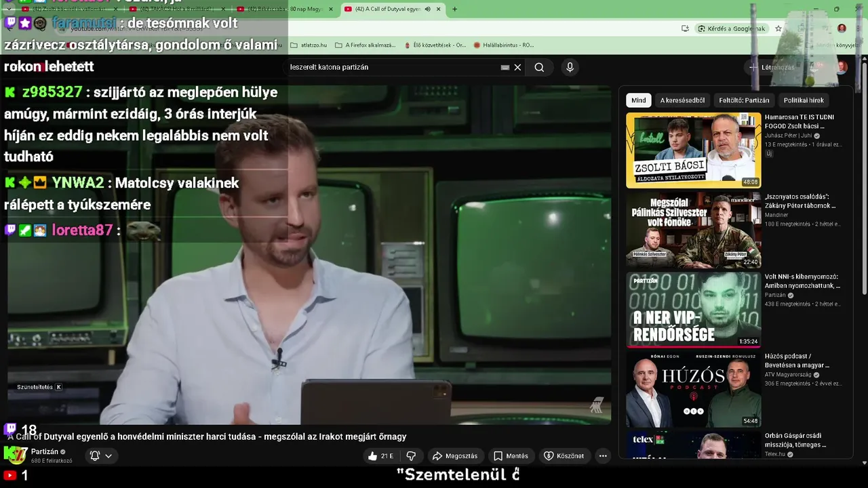Click the Köszönet thanks button

(564, 456)
